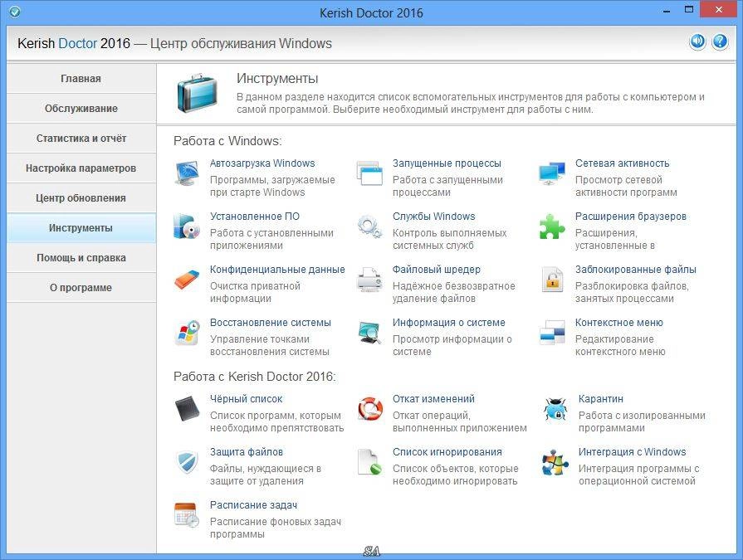
Task: Click the text 'Просмотр сетевой активности программ'
Action: [x=626, y=186]
